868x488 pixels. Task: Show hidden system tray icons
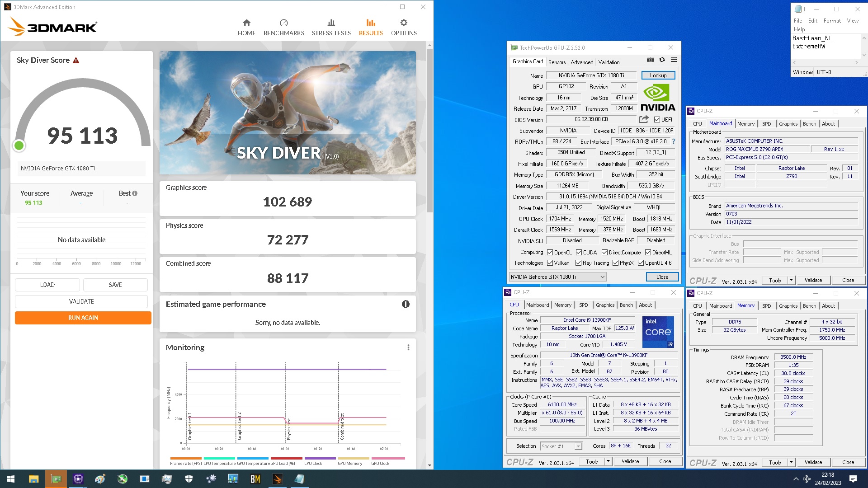tap(796, 479)
